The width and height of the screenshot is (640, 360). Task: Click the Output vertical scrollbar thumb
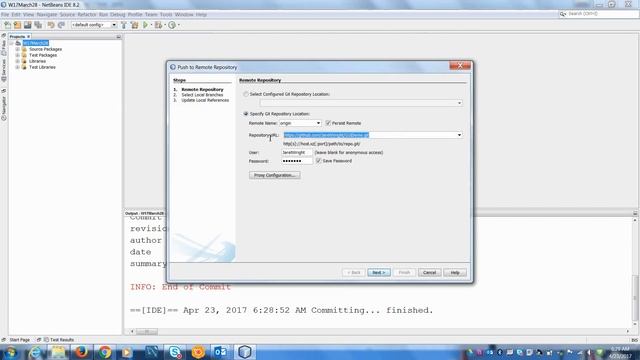(x=635, y=297)
